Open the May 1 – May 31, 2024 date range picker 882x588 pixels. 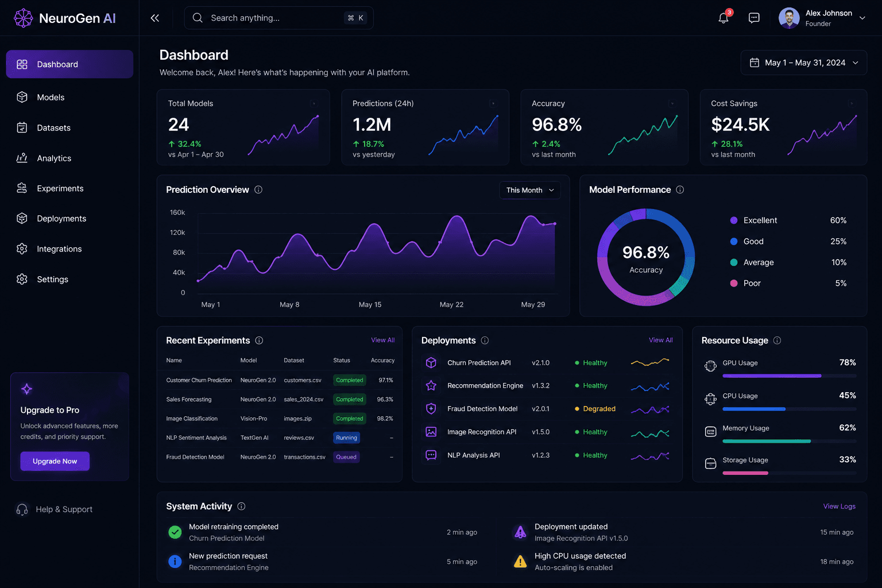[x=803, y=63]
